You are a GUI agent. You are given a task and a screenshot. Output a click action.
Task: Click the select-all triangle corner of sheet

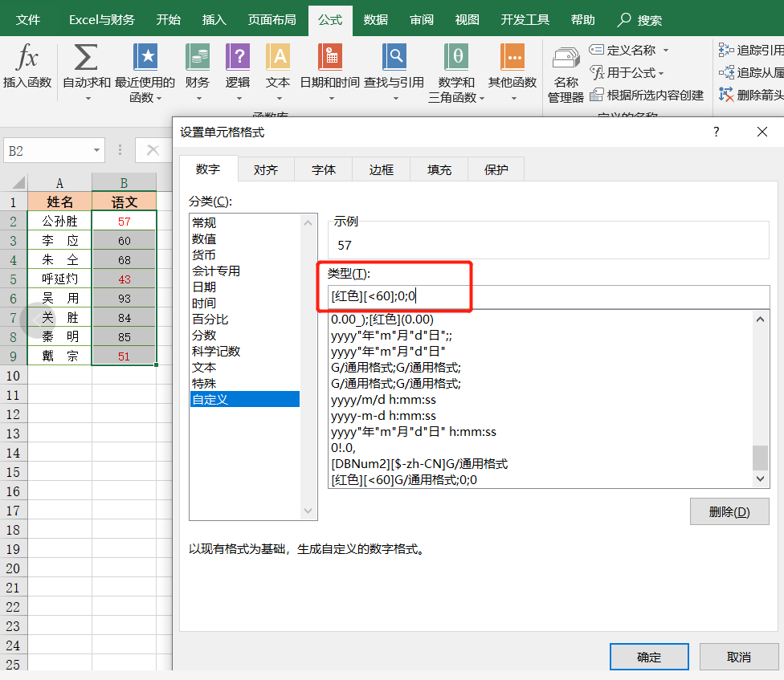click(18, 182)
